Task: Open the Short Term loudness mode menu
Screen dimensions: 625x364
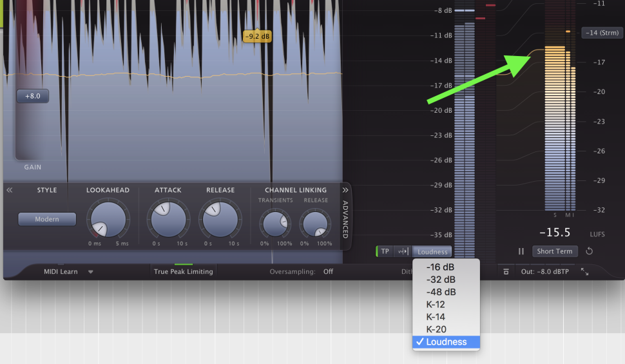Action: coord(555,251)
